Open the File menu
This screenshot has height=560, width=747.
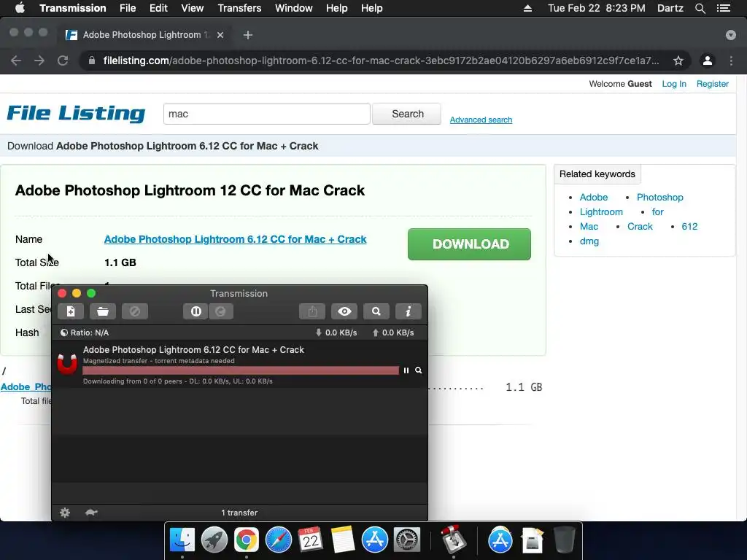[x=128, y=8]
